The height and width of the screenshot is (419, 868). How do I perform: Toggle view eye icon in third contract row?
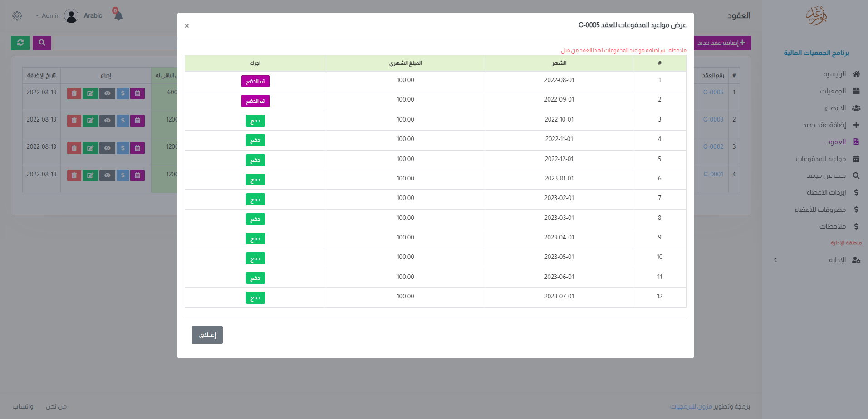[x=107, y=148]
